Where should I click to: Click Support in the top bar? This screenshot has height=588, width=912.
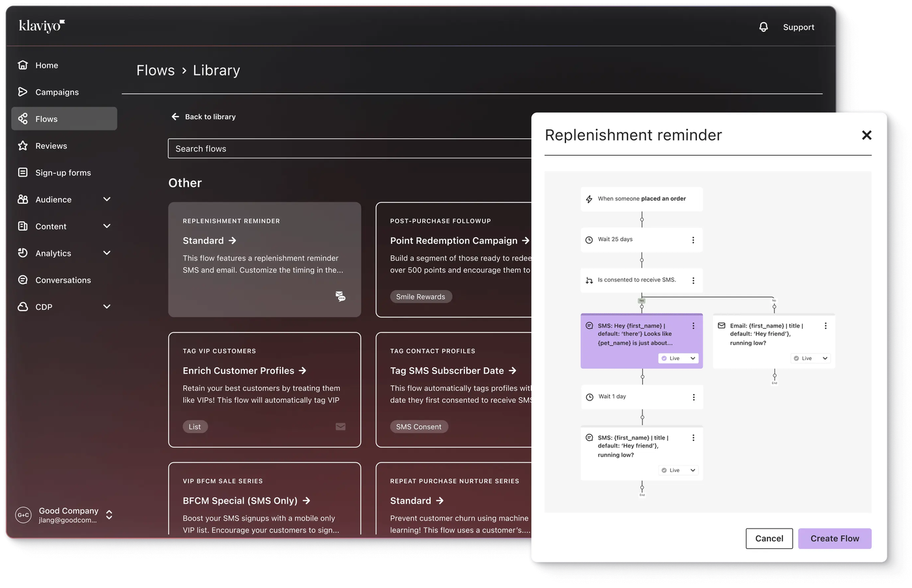click(799, 27)
